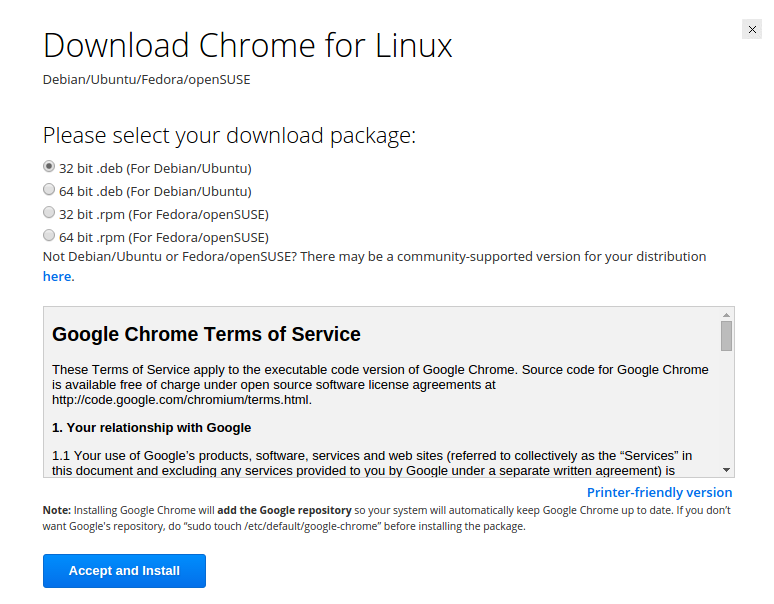Open the Printer-friendly version link
This screenshot has width=774, height=604.
659,492
